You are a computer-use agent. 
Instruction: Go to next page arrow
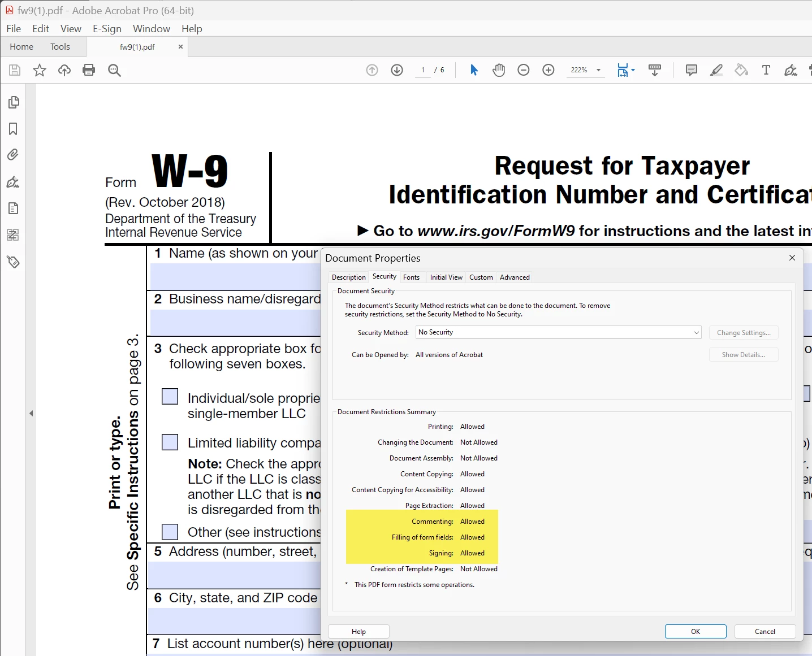click(397, 70)
